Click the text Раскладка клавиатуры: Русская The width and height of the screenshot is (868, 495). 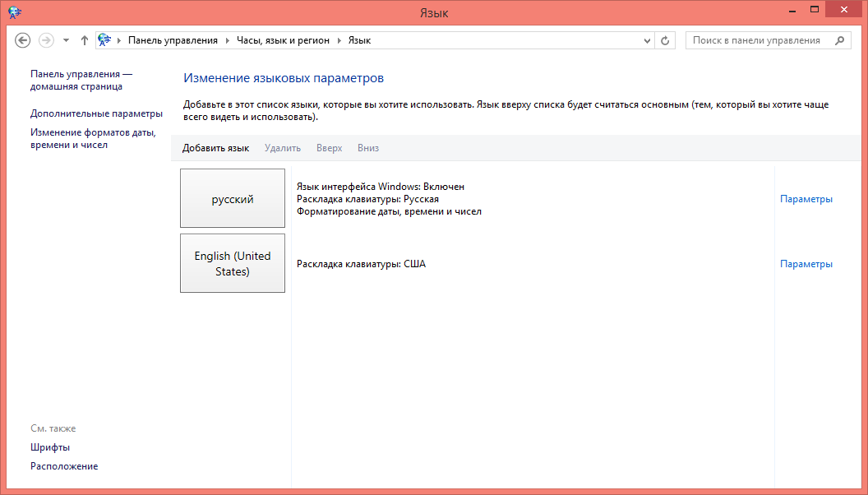(367, 199)
